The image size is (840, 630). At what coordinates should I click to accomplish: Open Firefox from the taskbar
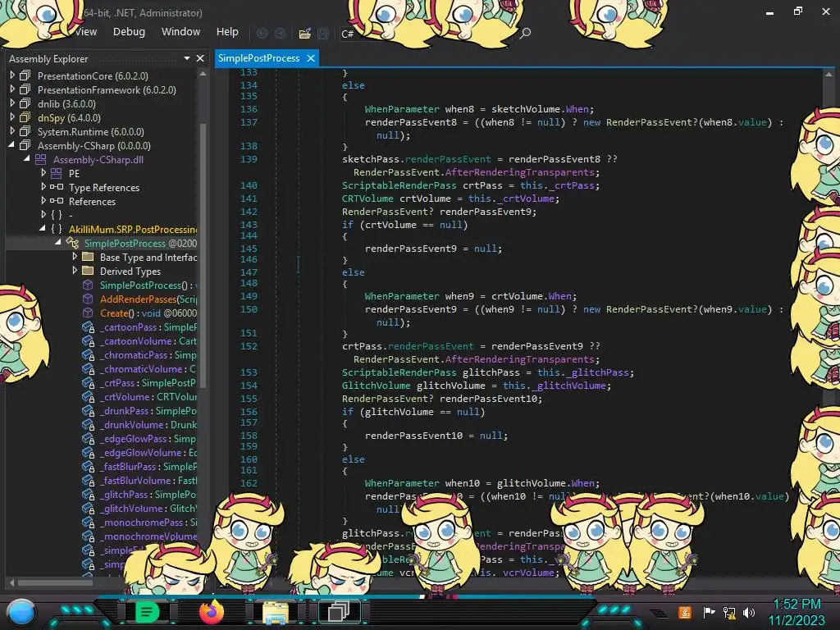click(x=212, y=612)
